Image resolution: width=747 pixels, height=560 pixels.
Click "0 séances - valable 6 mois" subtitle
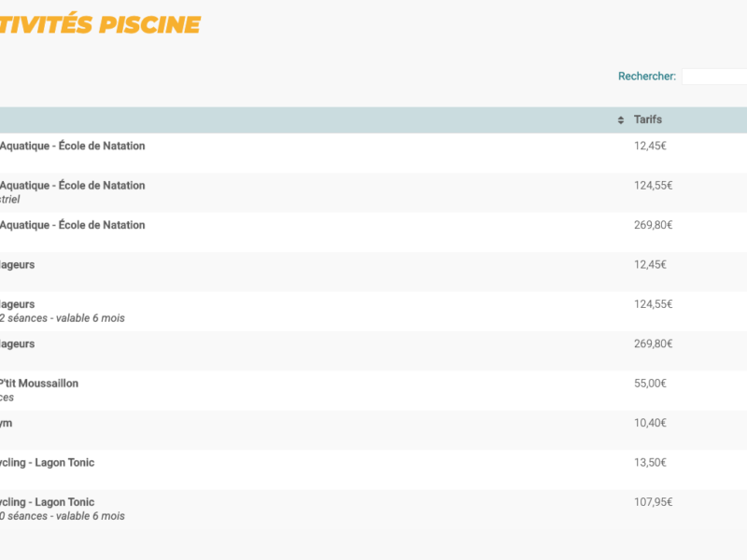(x=63, y=516)
